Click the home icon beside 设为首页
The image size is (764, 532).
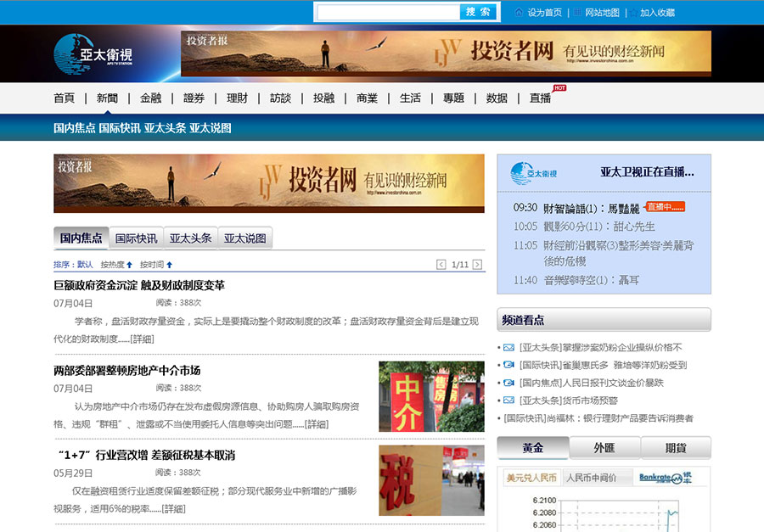[519, 12]
